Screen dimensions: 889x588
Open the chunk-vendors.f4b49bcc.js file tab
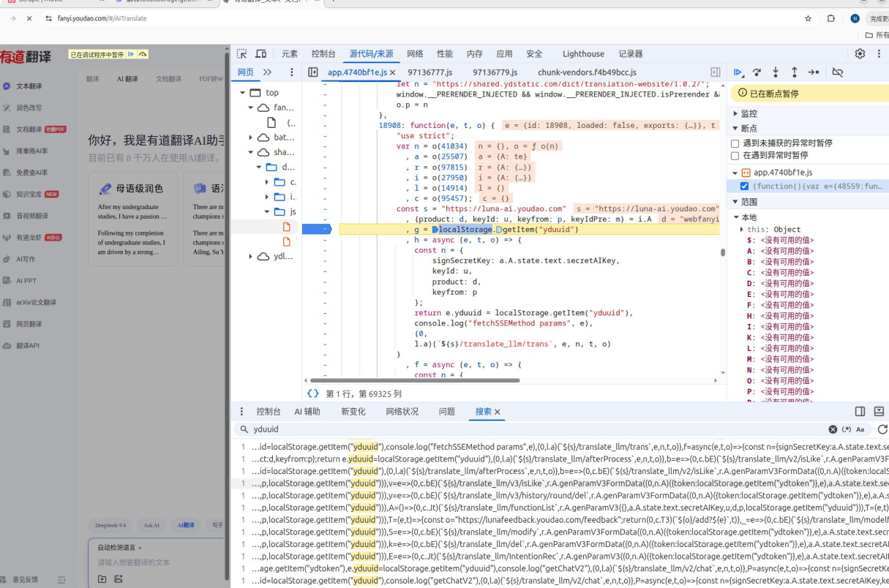pos(587,72)
